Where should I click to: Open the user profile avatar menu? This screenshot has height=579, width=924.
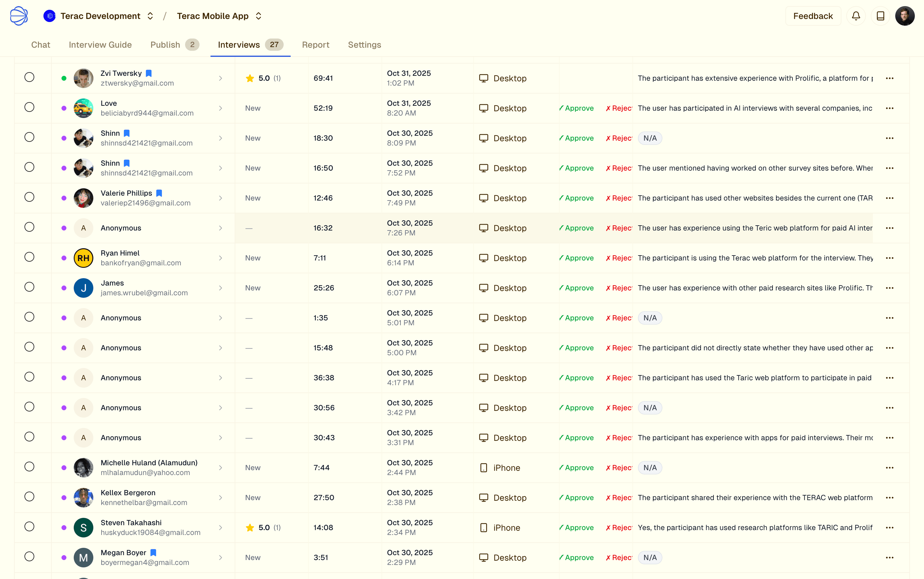coord(905,16)
